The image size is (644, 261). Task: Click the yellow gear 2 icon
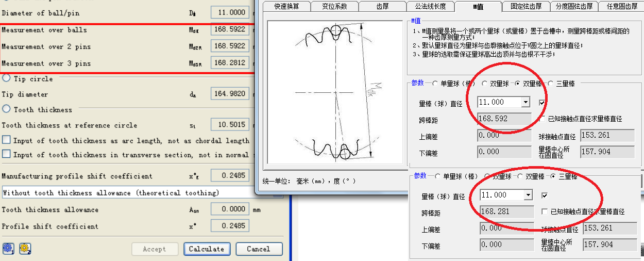(x=25, y=248)
